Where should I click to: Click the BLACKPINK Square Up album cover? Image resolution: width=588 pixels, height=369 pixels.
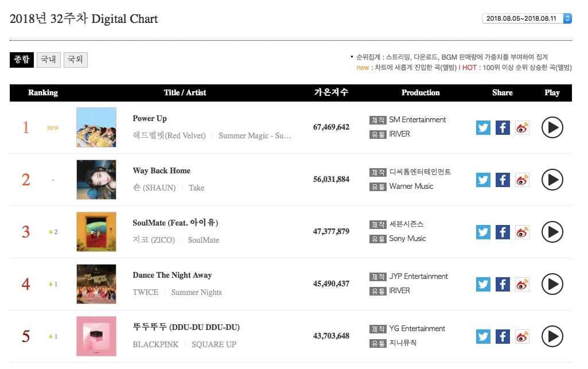tap(96, 336)
